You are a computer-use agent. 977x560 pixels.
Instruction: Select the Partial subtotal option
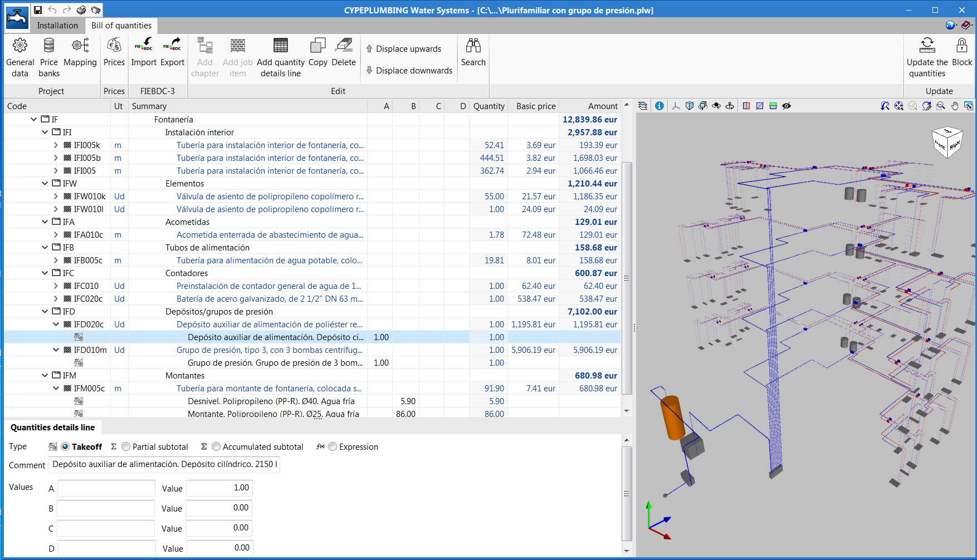point(126,446)
